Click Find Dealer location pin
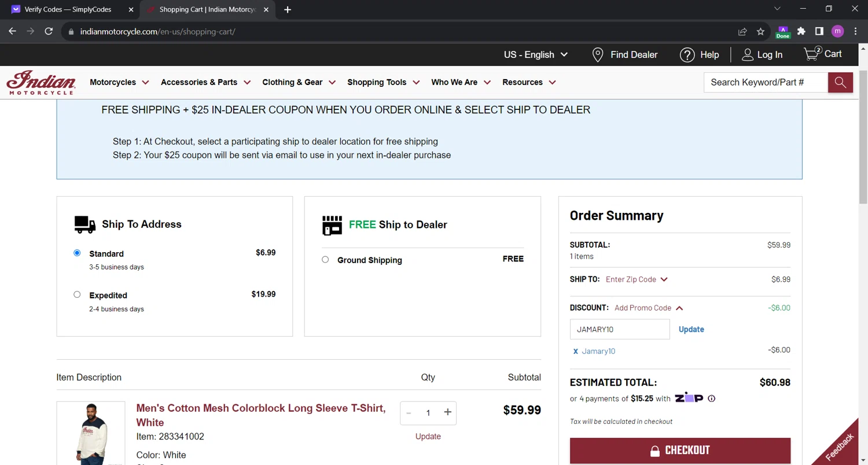868x465 pixels. [x=598, y=55]
